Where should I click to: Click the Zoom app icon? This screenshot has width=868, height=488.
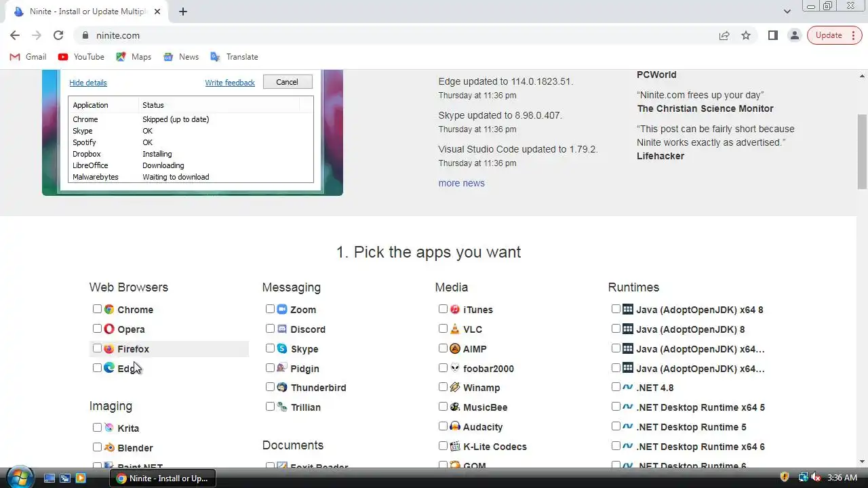pyautogui.click(x=282, y=309)
